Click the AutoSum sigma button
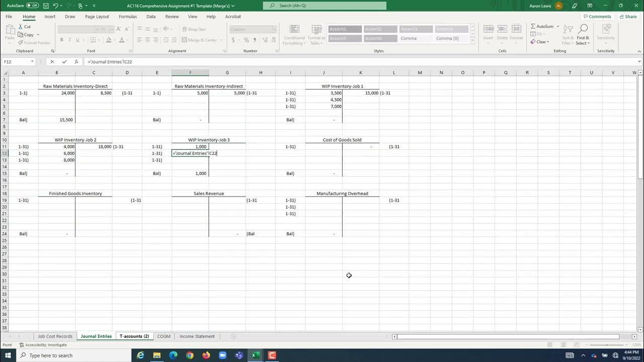The image size is (644, 362). point(542,26)
